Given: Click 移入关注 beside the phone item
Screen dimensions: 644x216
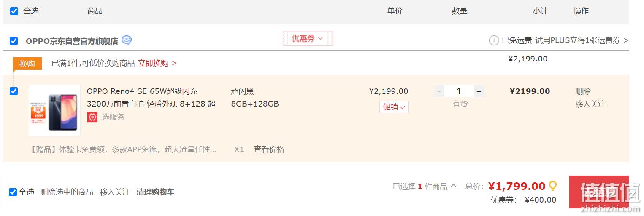Looking at the screenshot, I should pos(590,104).
